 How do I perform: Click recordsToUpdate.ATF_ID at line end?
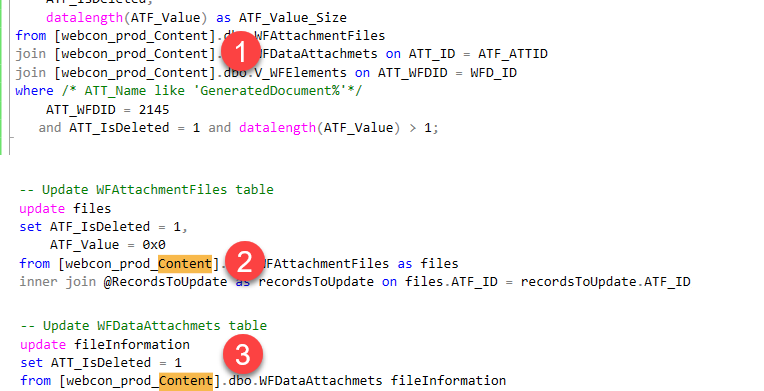[606, 282]
